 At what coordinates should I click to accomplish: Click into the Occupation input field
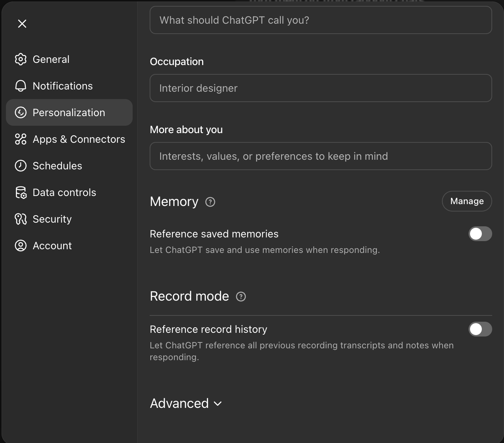point(321,88)
